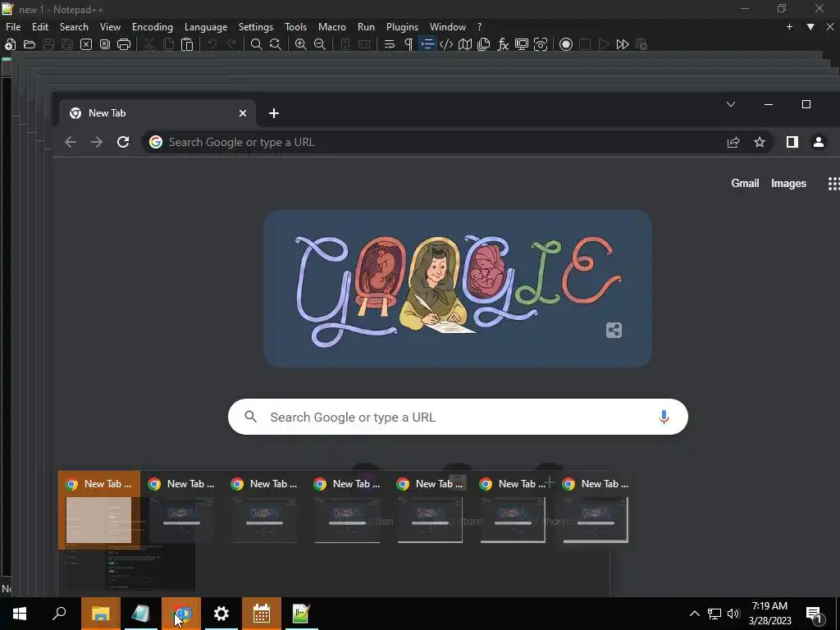Show hidden tray icons chevron
840x630 pixels.
click(x=694, y=614)
